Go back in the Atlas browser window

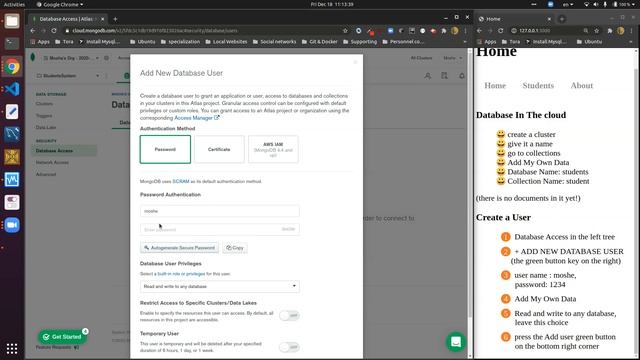coord(33,31)
